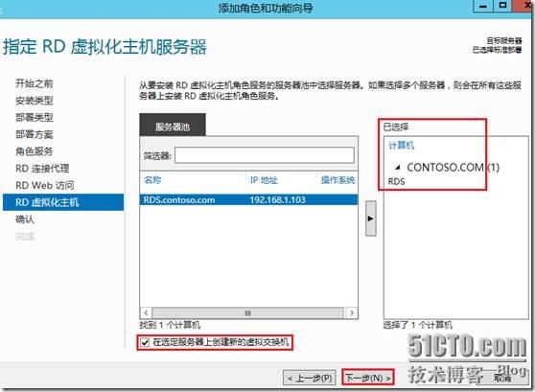Sort by the 操作系统 column header
Screen dimensions: 535x392
(x=337, y=180)
